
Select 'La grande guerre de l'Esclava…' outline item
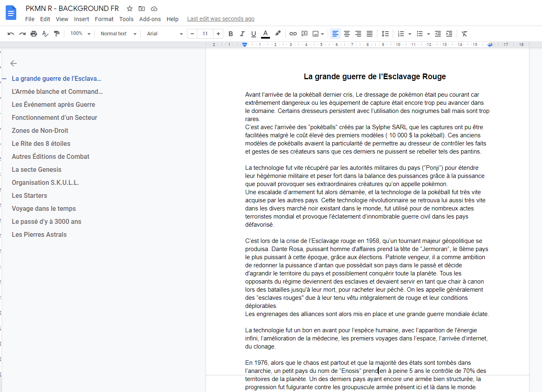57,78
